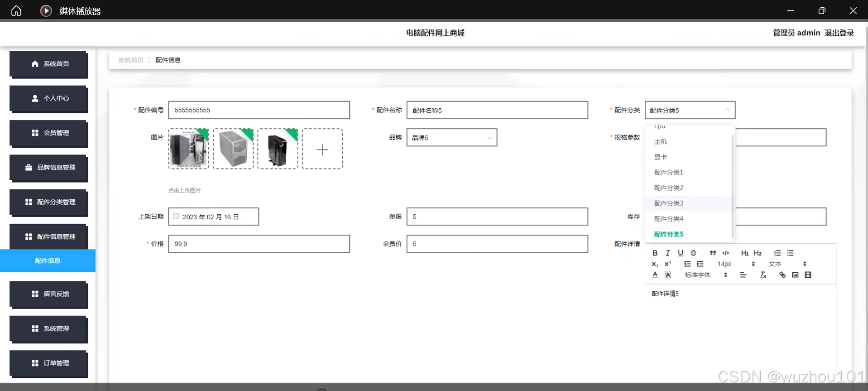The width and height of the screenshot is (868, 391).
Task: Clear text formatting in editor
Action: click(x=763, y=275)
